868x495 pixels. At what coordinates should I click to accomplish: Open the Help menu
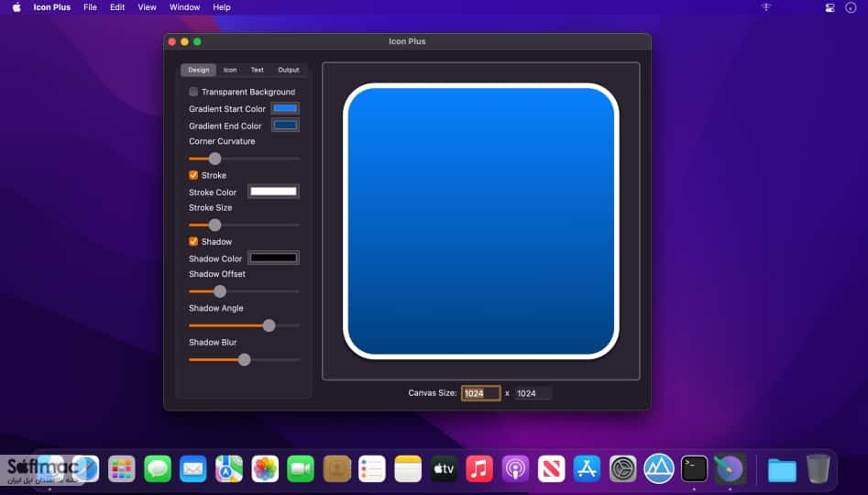[222, 7]
